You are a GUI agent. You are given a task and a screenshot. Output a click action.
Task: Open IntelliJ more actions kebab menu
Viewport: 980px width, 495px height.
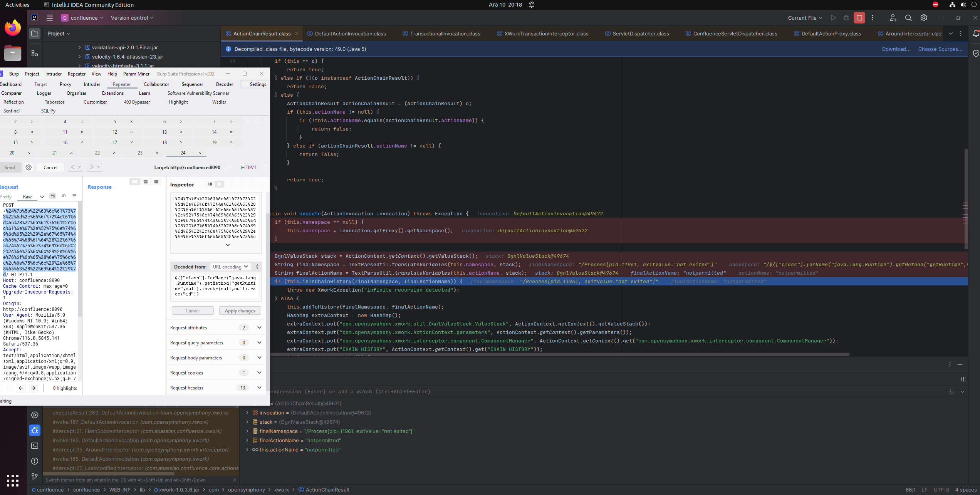(873, 18)
